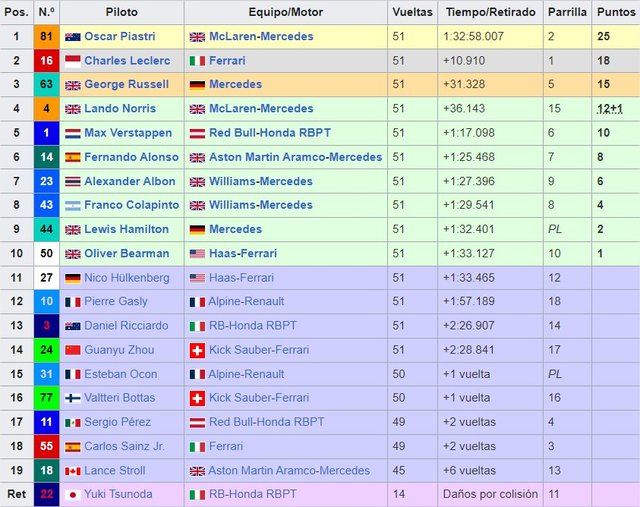Click the red number 16 swatch

[47, 60]
